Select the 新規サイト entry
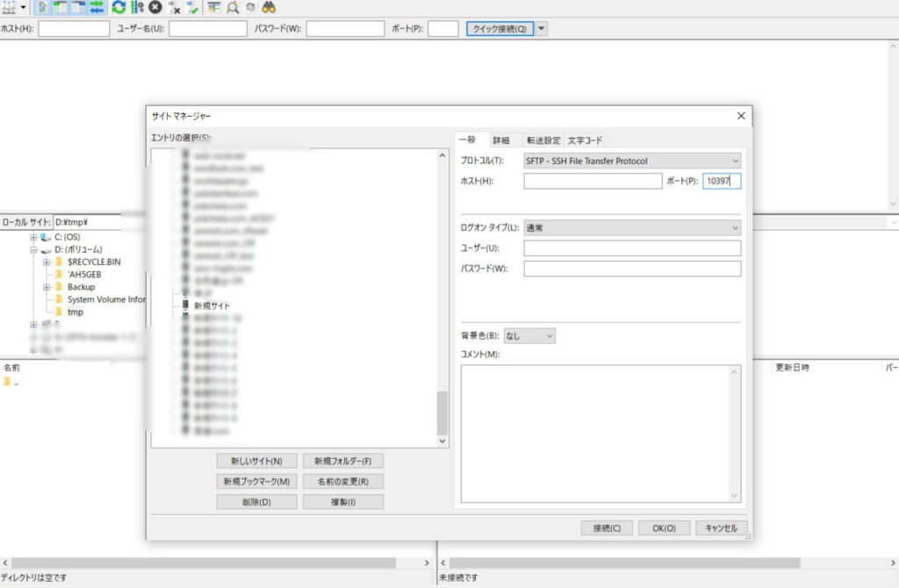Viewport: 899px width, 588px height. click(212, 306)
